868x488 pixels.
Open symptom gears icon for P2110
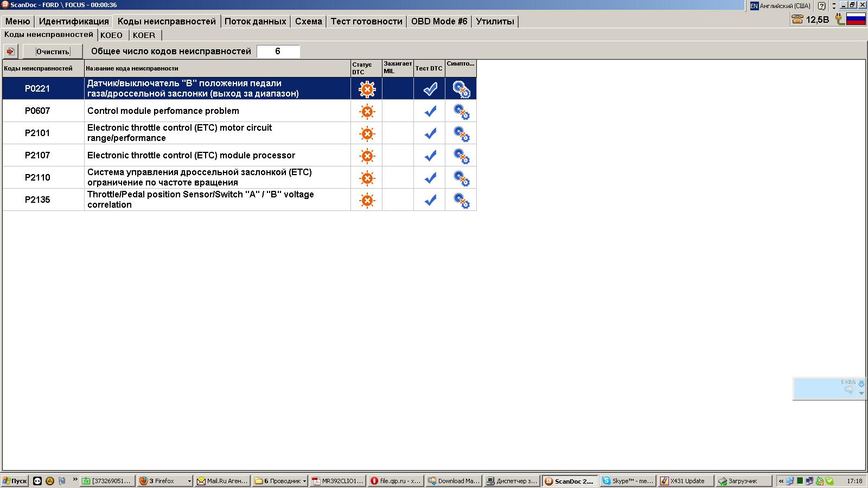(x=461, y=178)
